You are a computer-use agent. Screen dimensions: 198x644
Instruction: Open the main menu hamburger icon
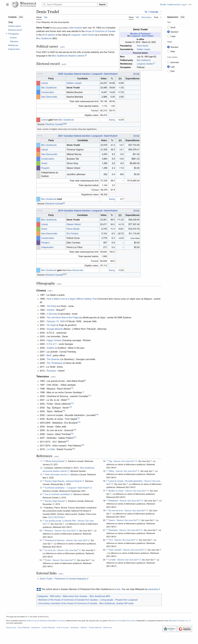tap(8, 5)
